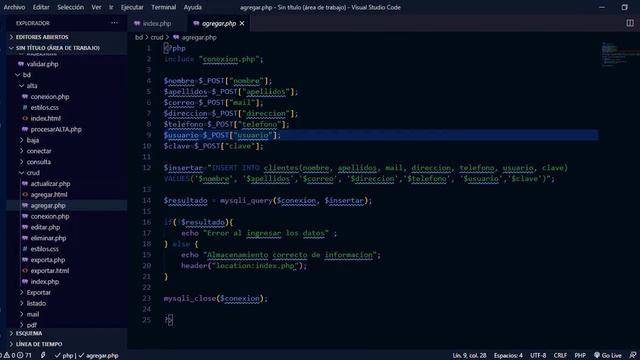Click the split editor icon
Image resolution: width=640 pixels, height=360 pixels.
coord(630,23)
